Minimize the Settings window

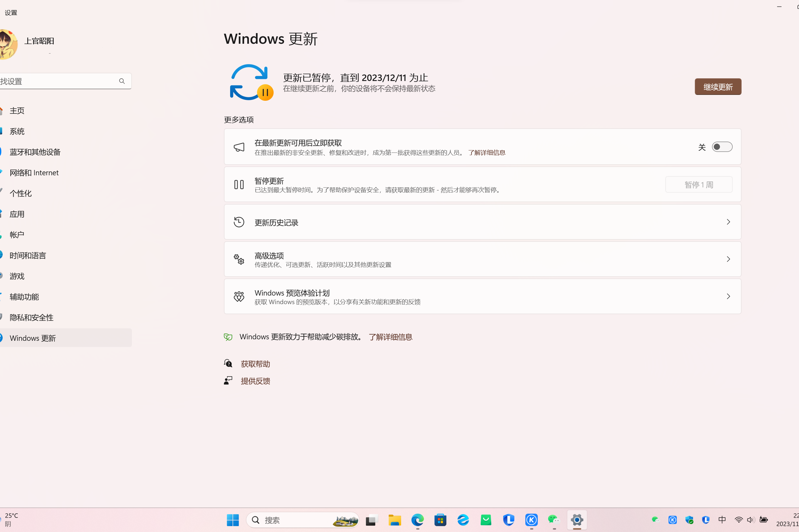(x=779, y=7)
